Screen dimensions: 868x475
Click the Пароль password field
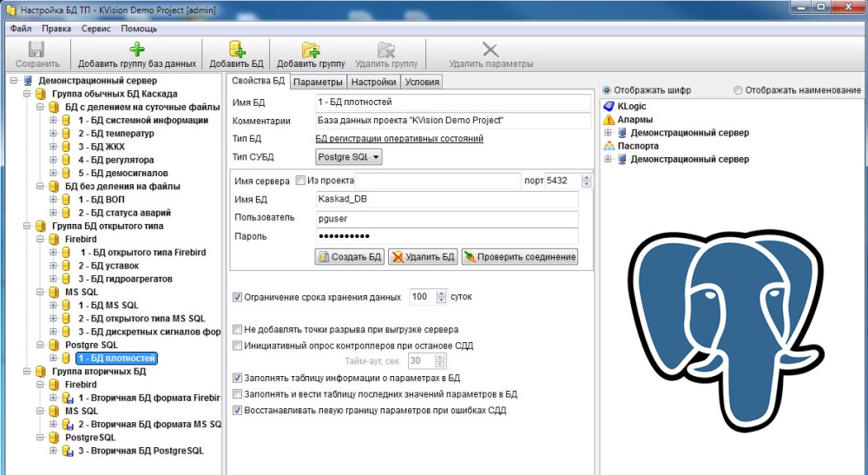pos(447,237)
